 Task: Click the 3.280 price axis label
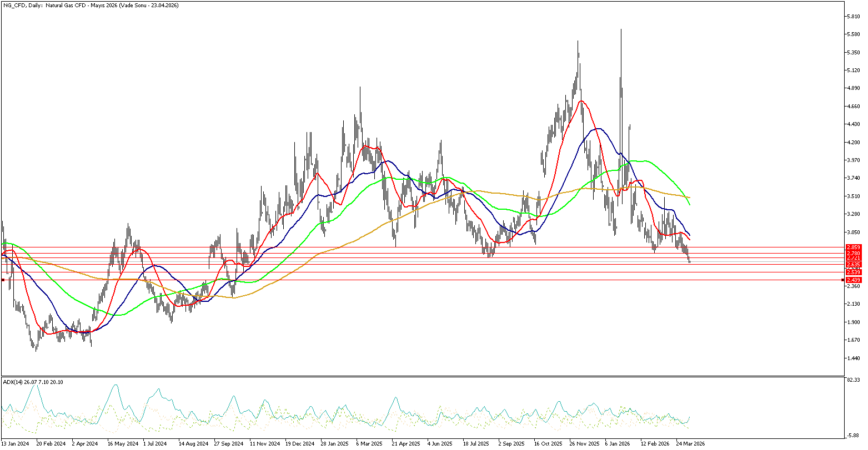pos(854,214)
